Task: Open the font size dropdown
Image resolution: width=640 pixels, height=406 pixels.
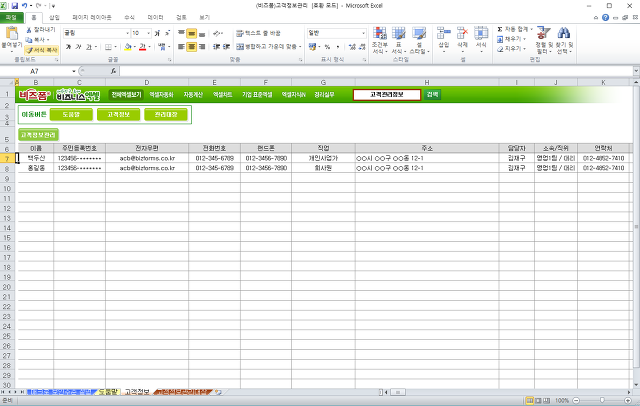Action: [148, 33]
